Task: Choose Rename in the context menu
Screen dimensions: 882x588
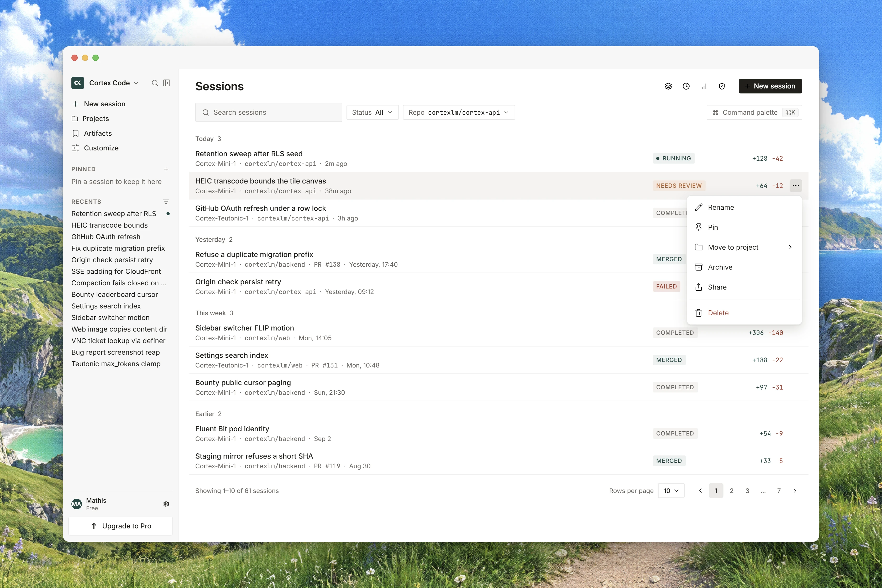Action: coord(744,207)
